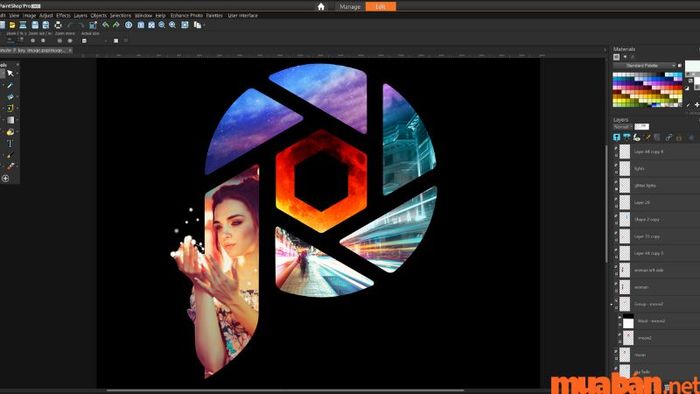Switch to the Manage tab

[x=350, y=6]
